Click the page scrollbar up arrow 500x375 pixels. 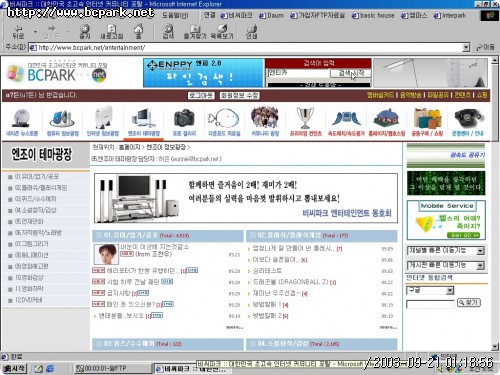tap(495, 60)
